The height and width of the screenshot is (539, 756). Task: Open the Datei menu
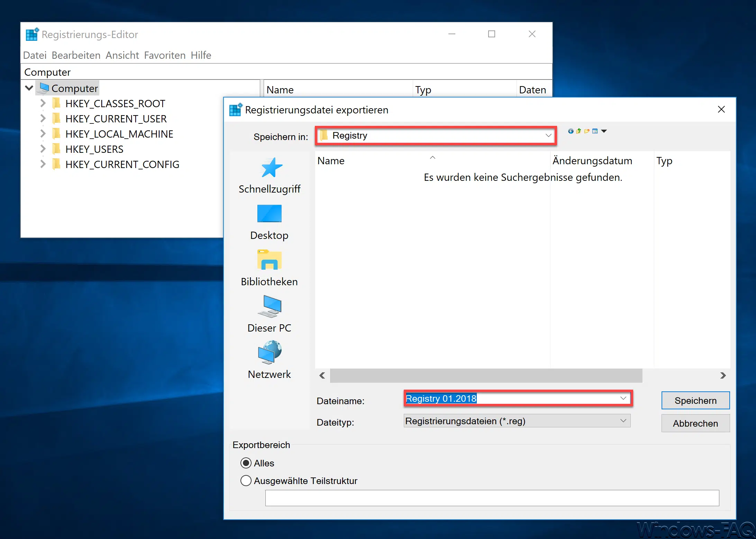point(35,55)
